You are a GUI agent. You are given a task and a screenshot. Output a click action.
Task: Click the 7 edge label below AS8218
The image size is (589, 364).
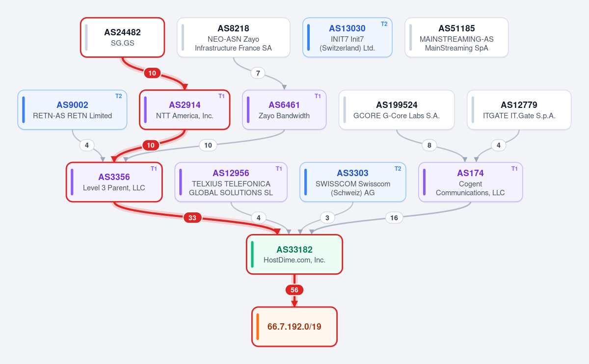(258, 73)
